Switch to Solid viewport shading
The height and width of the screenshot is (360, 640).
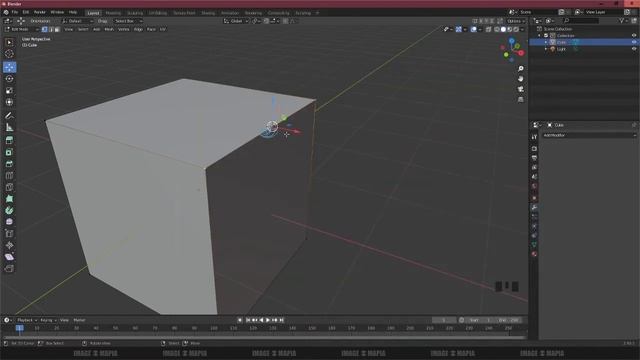pyautogui.click(x=503, y=29)
